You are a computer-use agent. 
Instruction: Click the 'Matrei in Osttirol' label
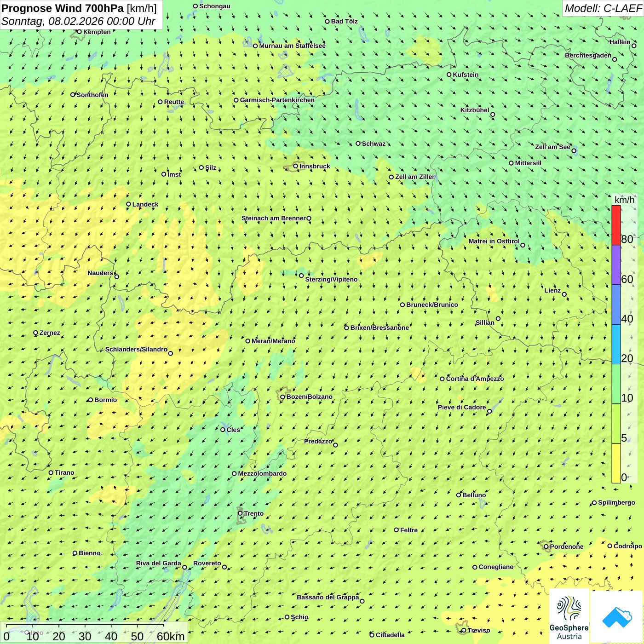click(x=494, y=241)
